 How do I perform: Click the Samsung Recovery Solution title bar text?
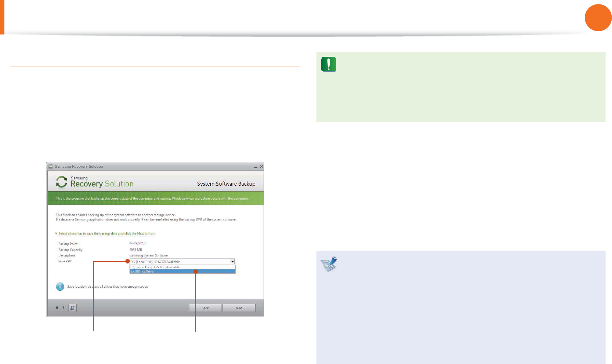click(x=79, y=167)
